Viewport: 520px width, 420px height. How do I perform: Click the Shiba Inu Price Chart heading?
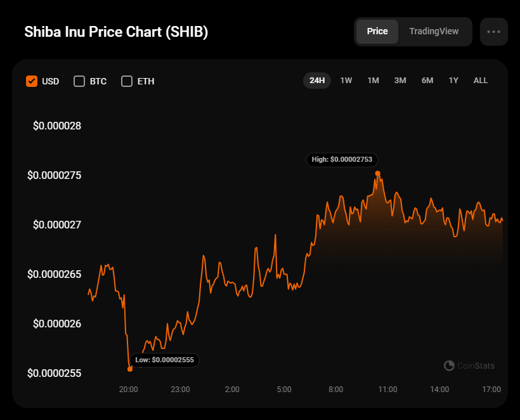point(116,32)
